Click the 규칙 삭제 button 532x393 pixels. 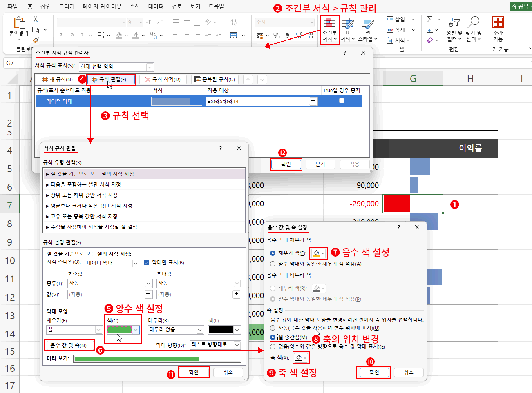tap(163, 80)
